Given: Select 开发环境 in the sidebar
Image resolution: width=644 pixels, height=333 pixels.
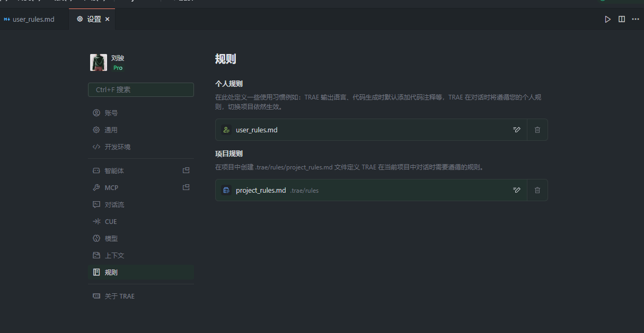Looking at the screenshot, I should [x=117, y=147].
